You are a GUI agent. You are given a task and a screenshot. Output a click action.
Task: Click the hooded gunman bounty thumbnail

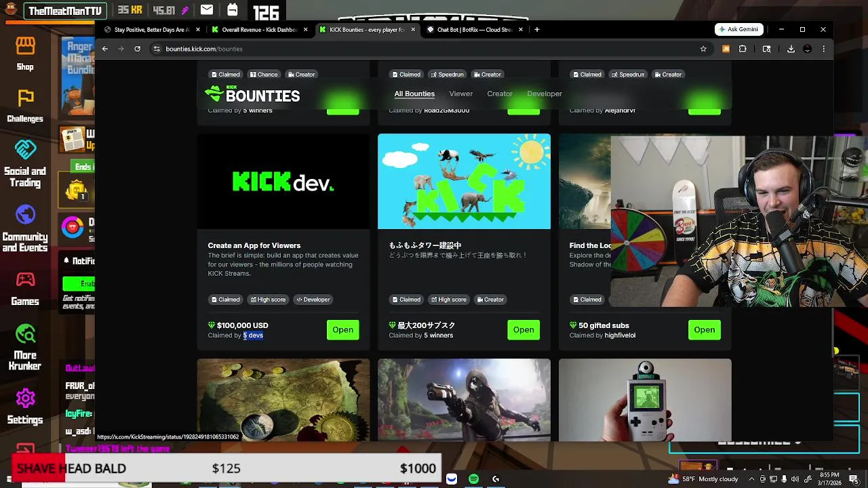pyautogui.click(x=464, y=400)
